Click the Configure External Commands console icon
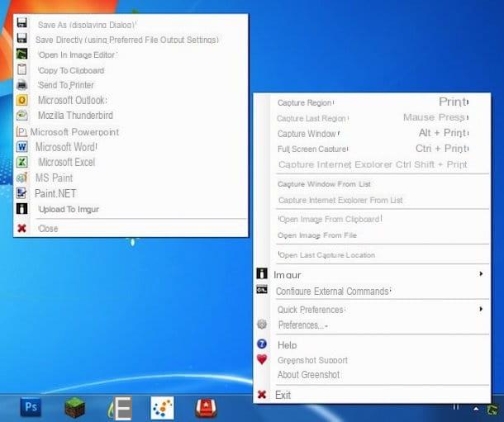Screen dimensions: 504x422 [x=262, y=290]
